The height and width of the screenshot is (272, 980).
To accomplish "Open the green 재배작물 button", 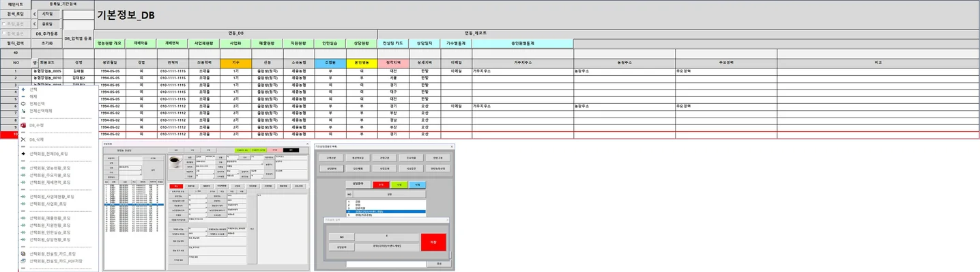I will [141, 43].
